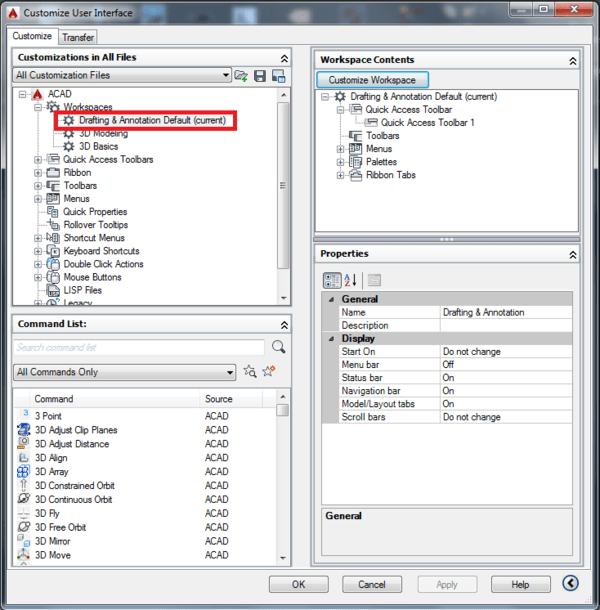Switch to the Customize tab
The height and width of the screenshot is (610, 600).
click(32, 36)
